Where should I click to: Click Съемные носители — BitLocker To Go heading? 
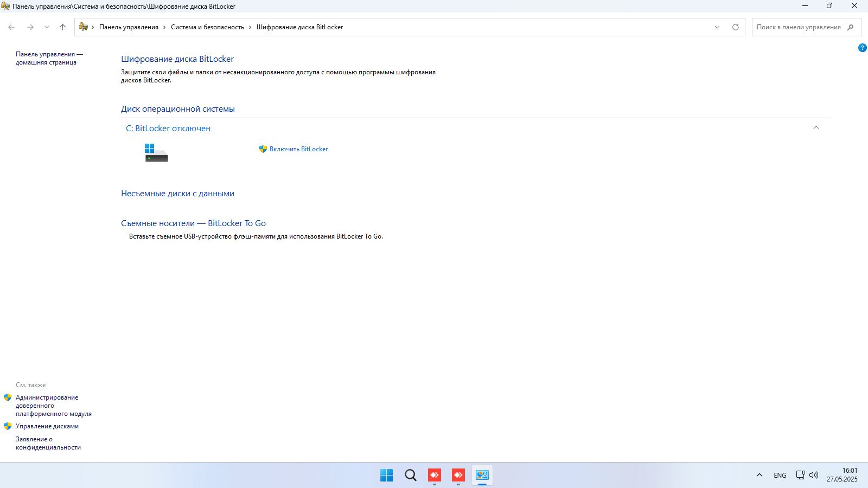point(193,223)
